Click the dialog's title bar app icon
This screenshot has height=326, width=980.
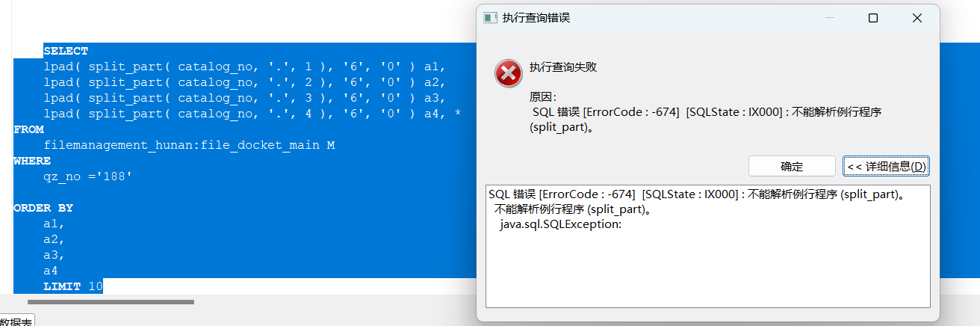[490, 18]
